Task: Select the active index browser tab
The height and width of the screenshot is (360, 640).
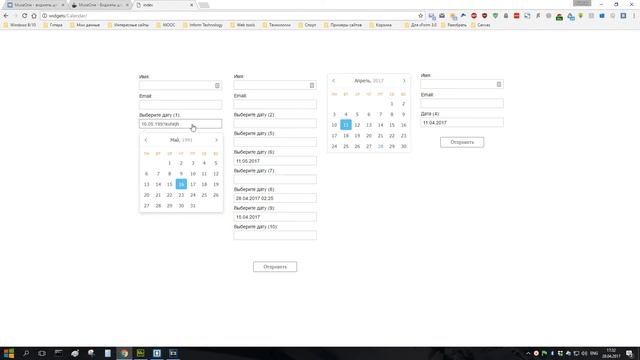Action: pos(163,5)
